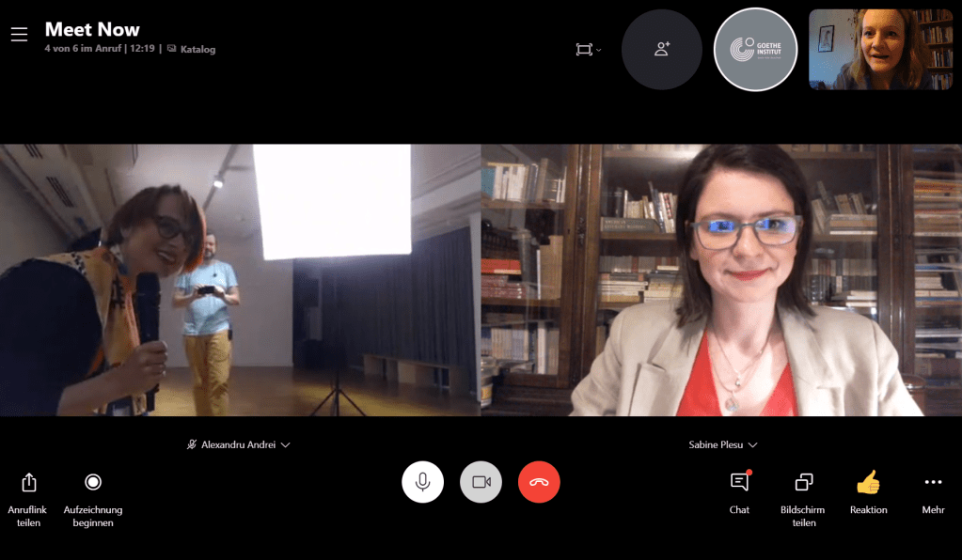Select the self-view video thumbnail
Viewport: 962px width, 560px height.
click(x=880, y=50)
